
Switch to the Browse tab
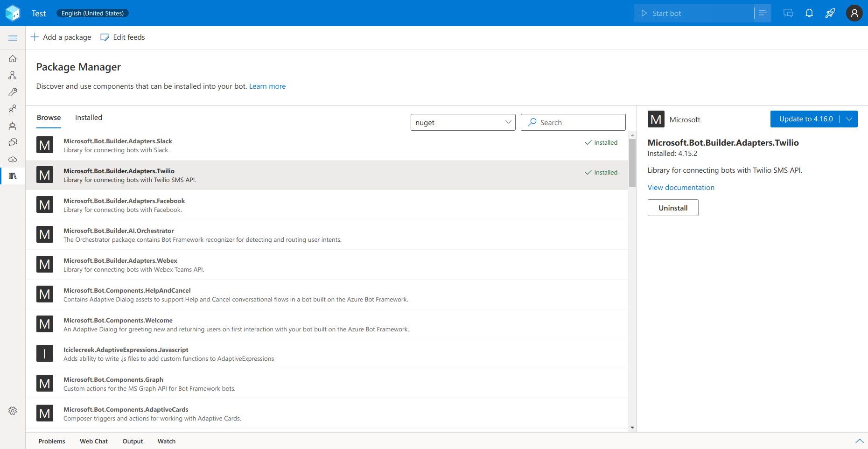49,118
